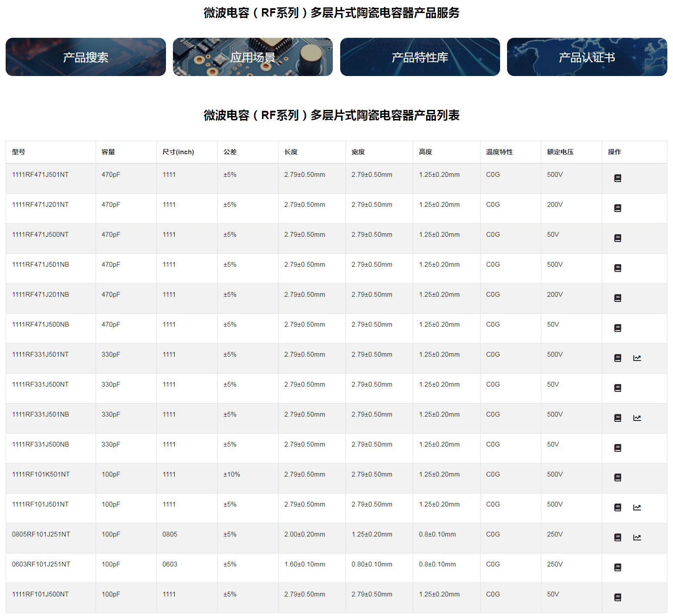View characteristic chart for 1111RF331J501NB

(637, 418)
